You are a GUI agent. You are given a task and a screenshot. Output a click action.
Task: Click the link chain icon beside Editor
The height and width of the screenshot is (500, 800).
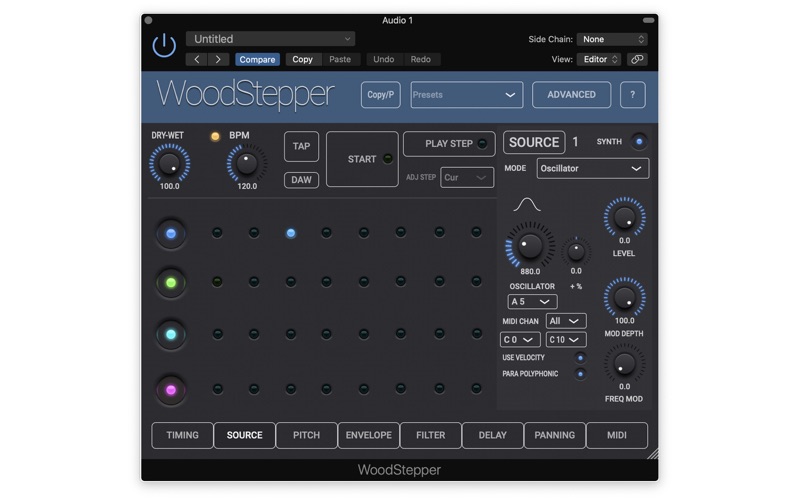pos(637,60)
